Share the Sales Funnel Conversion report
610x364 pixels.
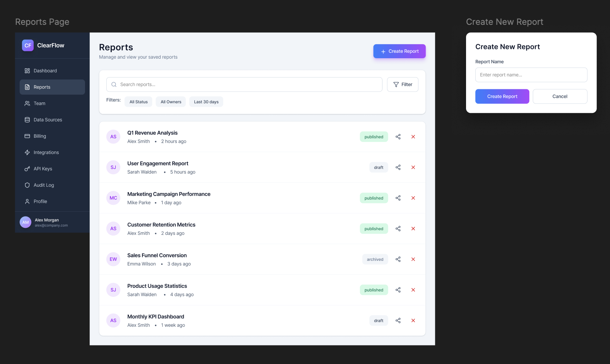tap(398, 259)
